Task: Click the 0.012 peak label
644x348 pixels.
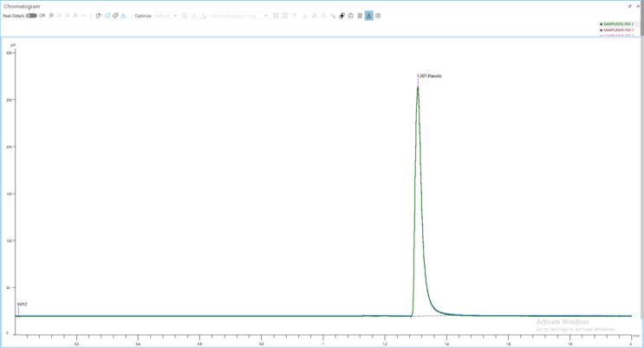Action: [23, 304]
